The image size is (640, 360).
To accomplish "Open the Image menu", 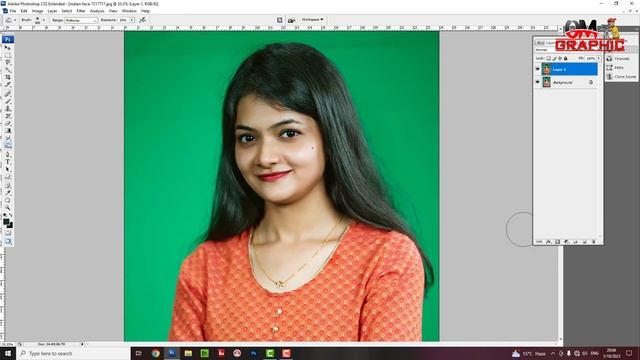I will click(37, 11).
